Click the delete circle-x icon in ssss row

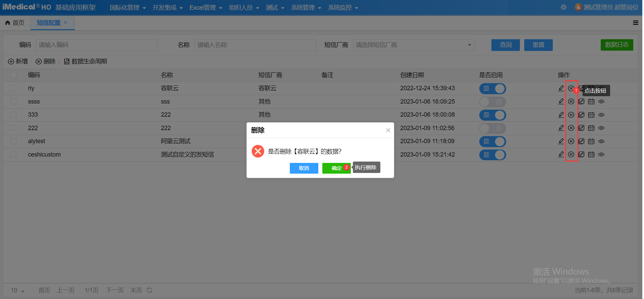point(571,102)
